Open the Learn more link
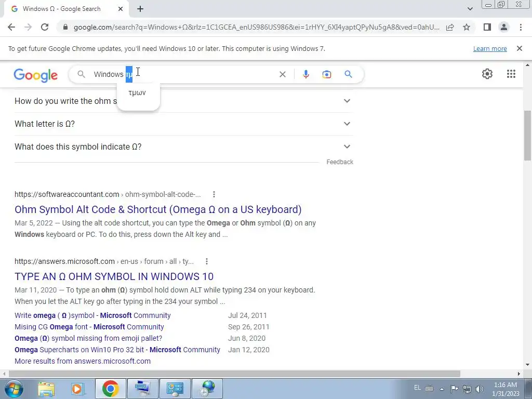Screen dimensions: 532x399 490,48
